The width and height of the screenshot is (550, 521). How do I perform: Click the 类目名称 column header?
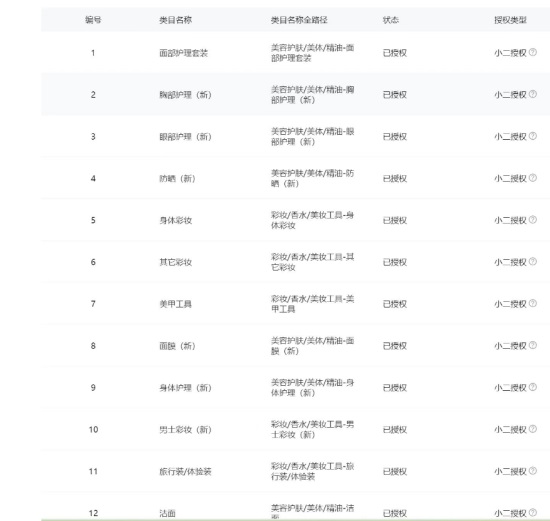(175, 20)
